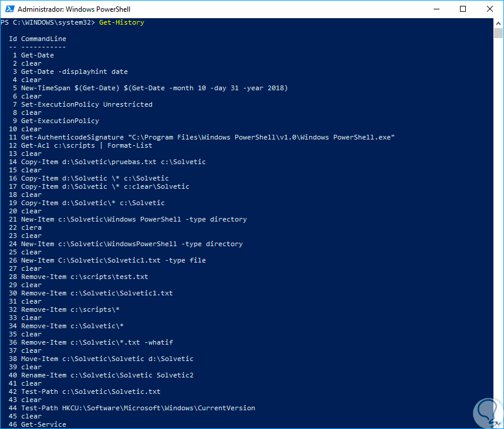504x429 pixels.
Task: Close the PowerShell window
Action: coord(489,9)
